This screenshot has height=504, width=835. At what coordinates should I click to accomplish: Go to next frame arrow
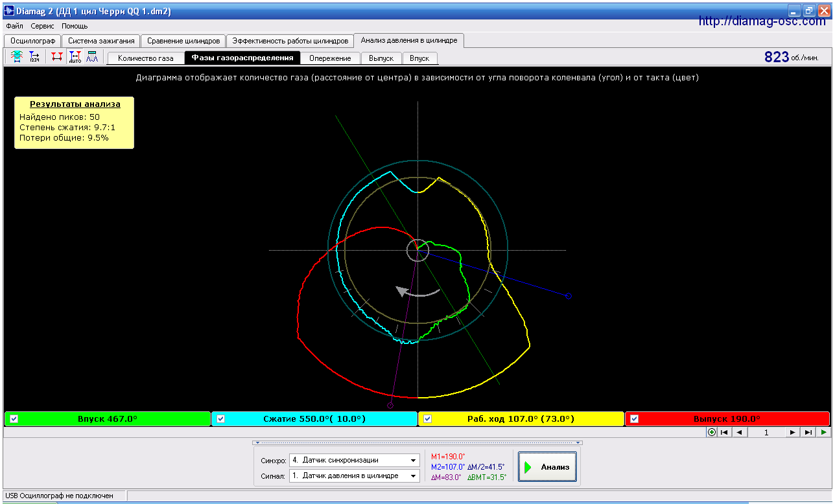point(793,432)
